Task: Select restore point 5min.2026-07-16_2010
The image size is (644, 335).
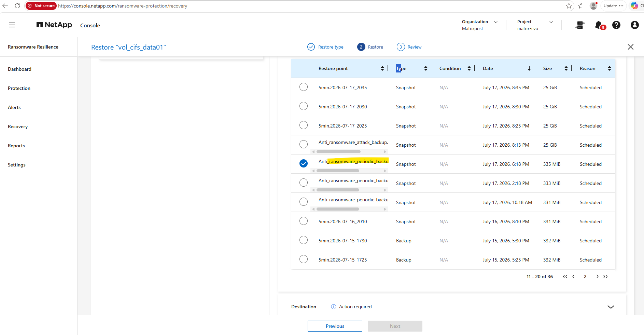Action: 304,221
